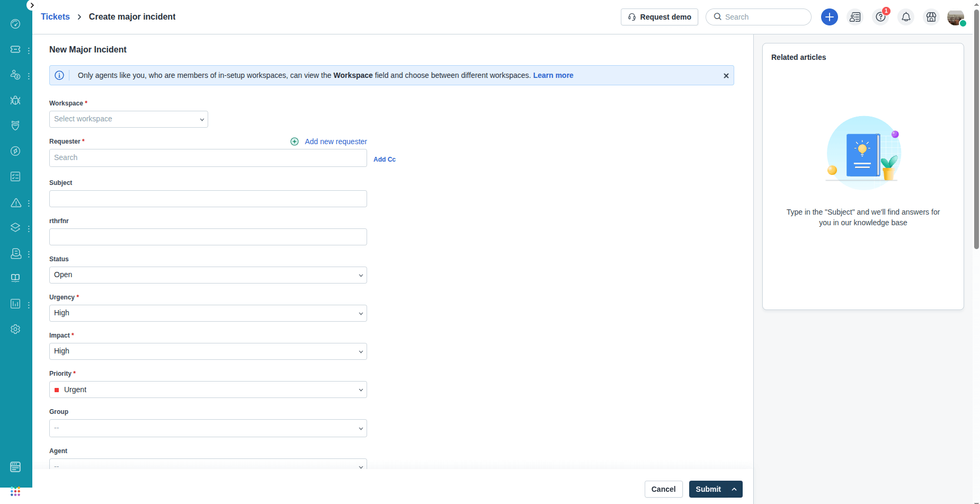Click the Cancel button
The image size is (980, 504).
663,489
